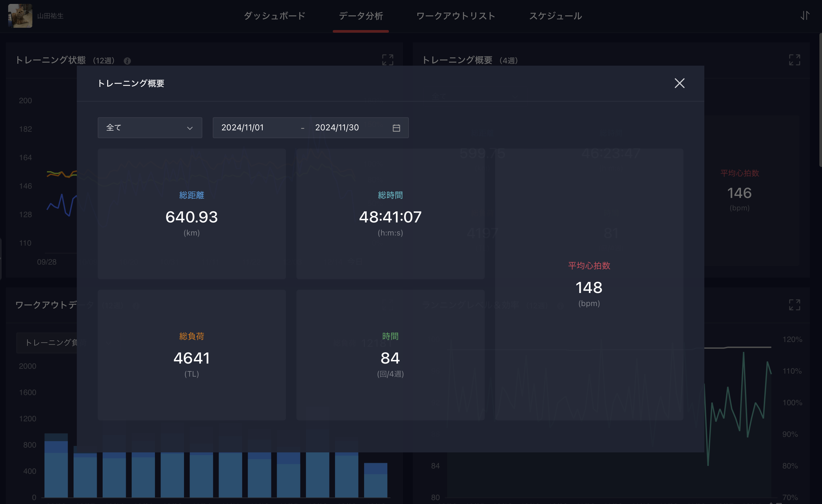Click the info icon beside トレーニング状態
Viewport: 822px width, 504px height.
[127, 61]
